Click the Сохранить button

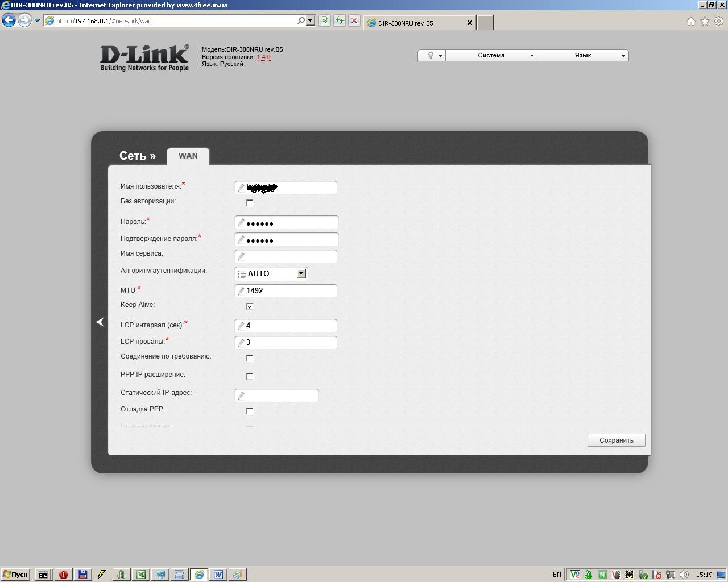tap(617, 440)
